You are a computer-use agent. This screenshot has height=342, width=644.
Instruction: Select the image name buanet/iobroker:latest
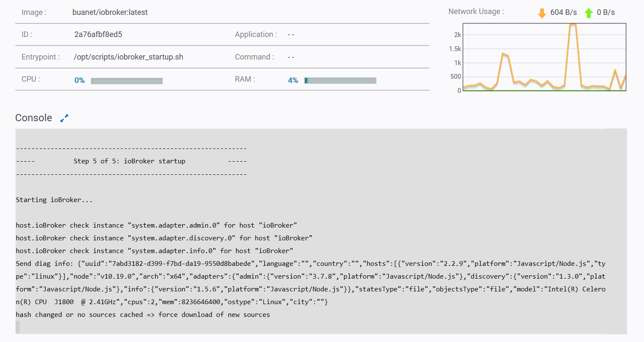coord(110,12)
